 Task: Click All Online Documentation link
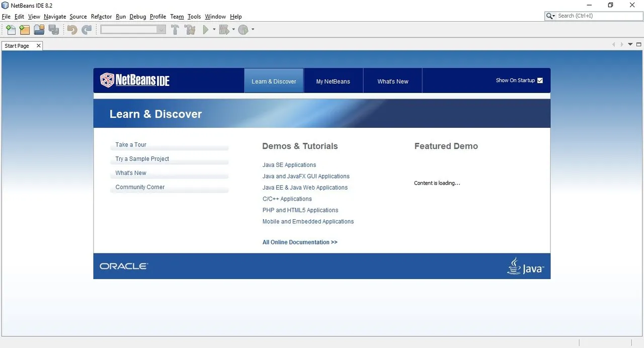(x=300, y=242)
